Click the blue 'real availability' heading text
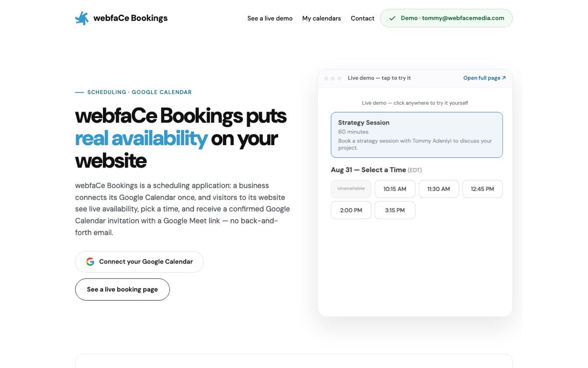 141,138
